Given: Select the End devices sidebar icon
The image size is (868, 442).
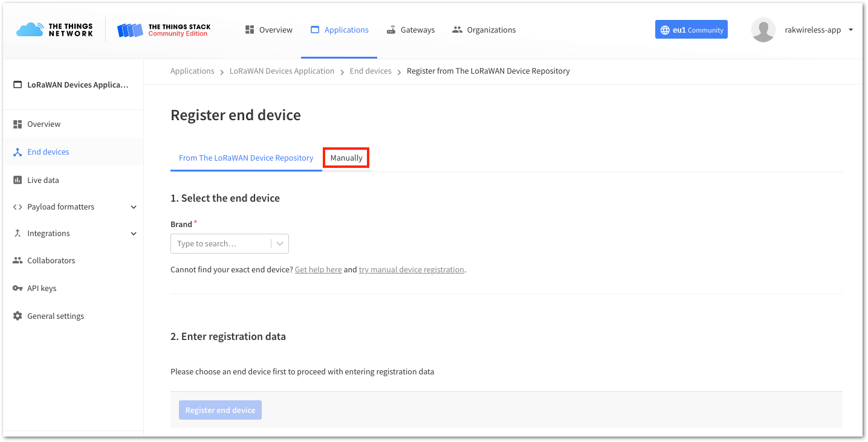Looking at the screenshot, I should tap(18, 152).
